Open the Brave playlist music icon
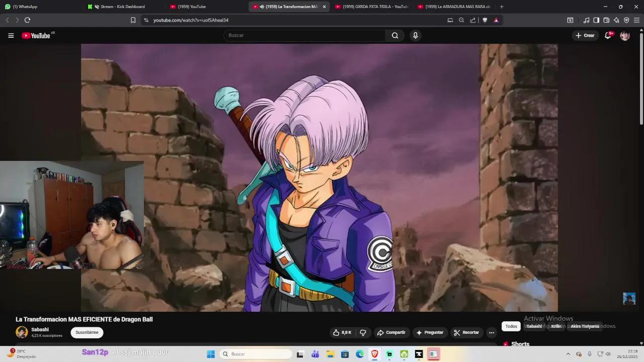The height and width of the screenshot is (362, 644). [x=586, y=20]
